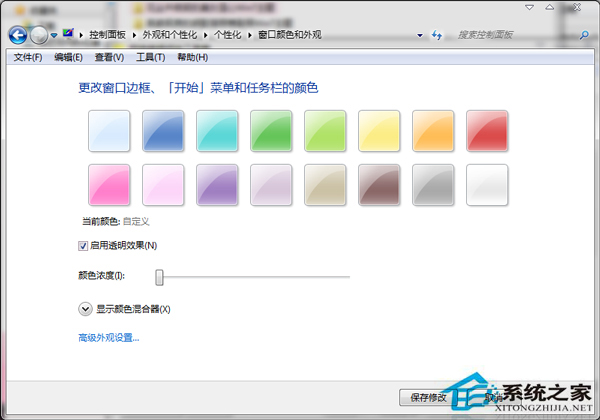Expand arrow after 外观和个性化 breadcrumb
This screenshot has height=420, width=600.
point(205,36)
